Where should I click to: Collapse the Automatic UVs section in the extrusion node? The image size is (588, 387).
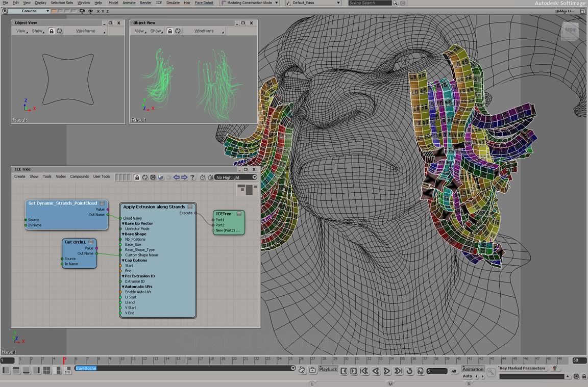click(123, 287)
